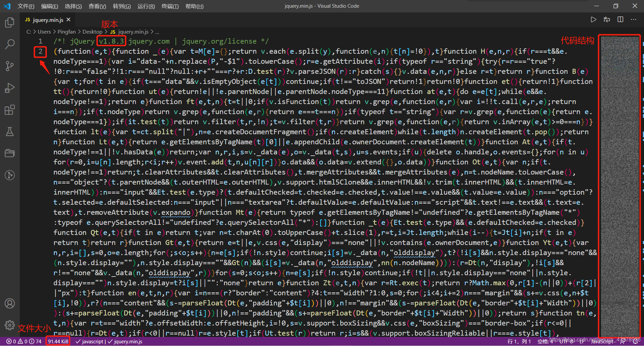Image resolution: width=644 pixels, height=346 pixels.
Task: Open errors and warnings problems indicator
Action: 24,341
